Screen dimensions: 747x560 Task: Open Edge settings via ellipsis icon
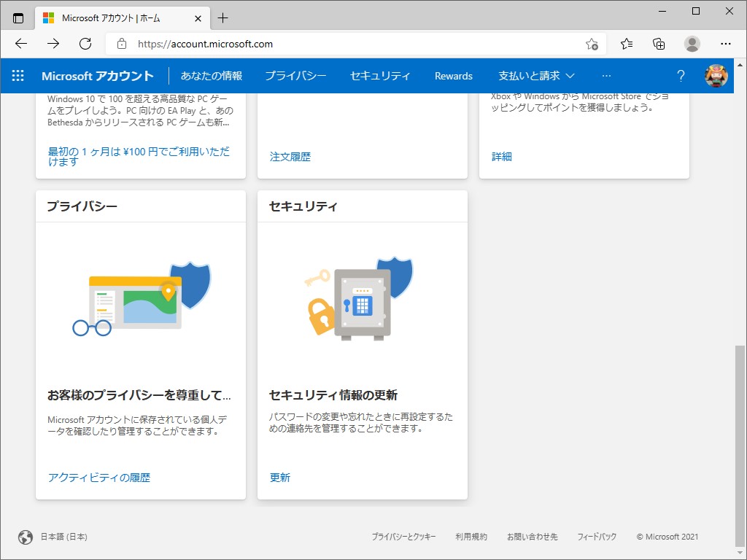click(726, 43)
